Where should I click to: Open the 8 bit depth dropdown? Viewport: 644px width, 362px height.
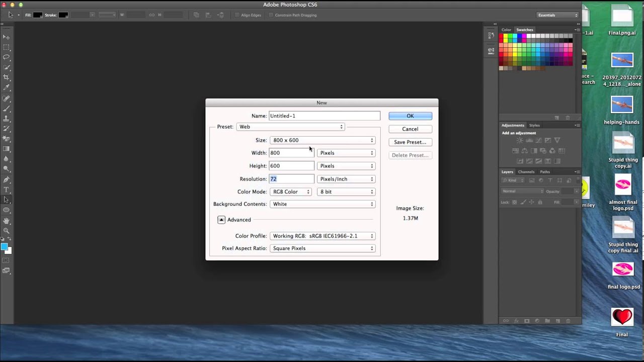pyautogui.click(x=346, y=192)
